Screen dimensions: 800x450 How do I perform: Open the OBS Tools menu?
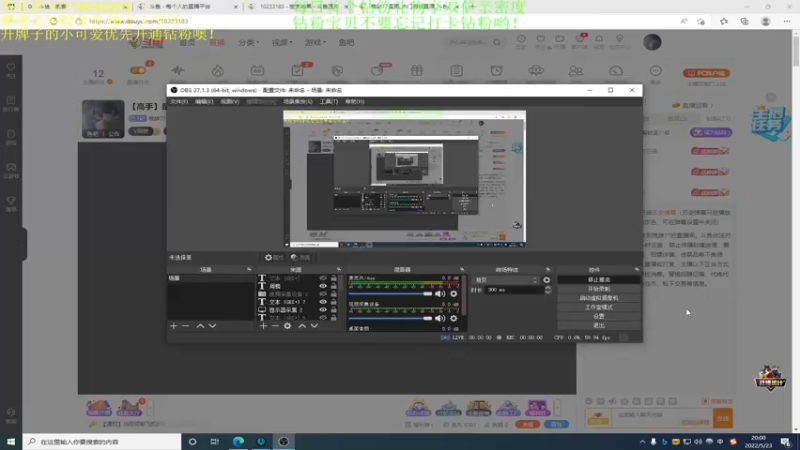(329, 102)
